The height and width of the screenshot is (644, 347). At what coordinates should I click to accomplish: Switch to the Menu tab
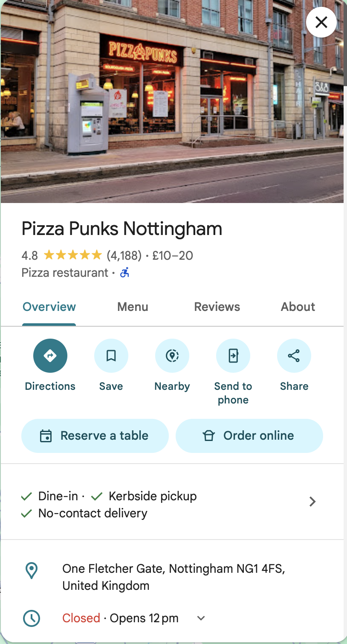click(x=133, y=307)
